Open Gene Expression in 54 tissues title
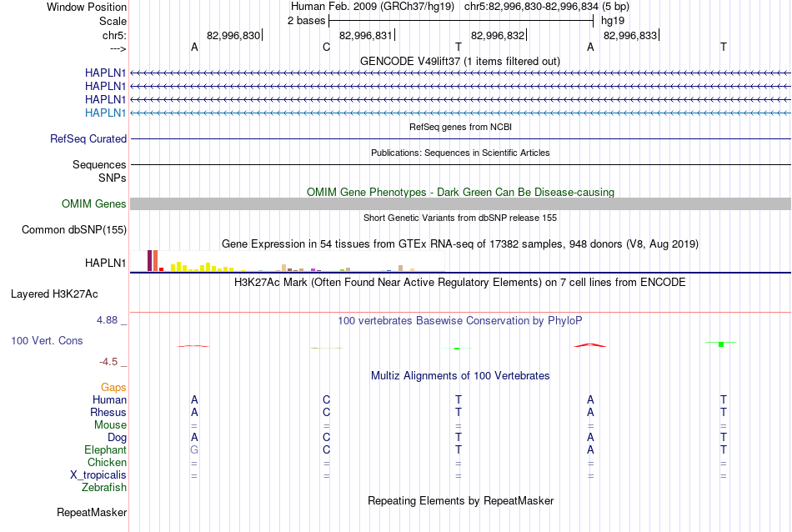Screen dimensions: 792x532 point(459,244)
